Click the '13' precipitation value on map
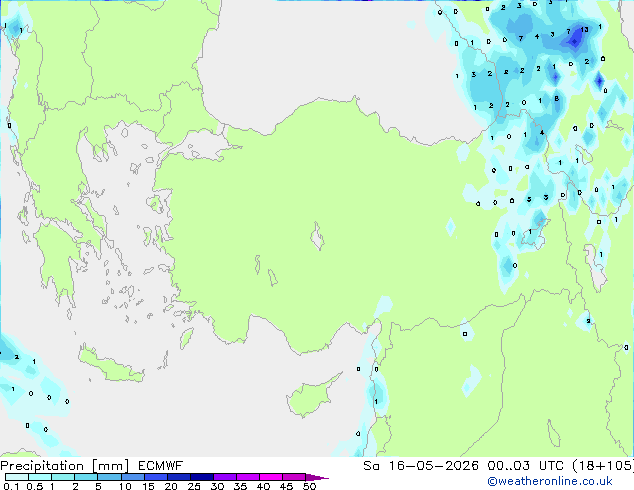634x490 pixels. (584, 30)
